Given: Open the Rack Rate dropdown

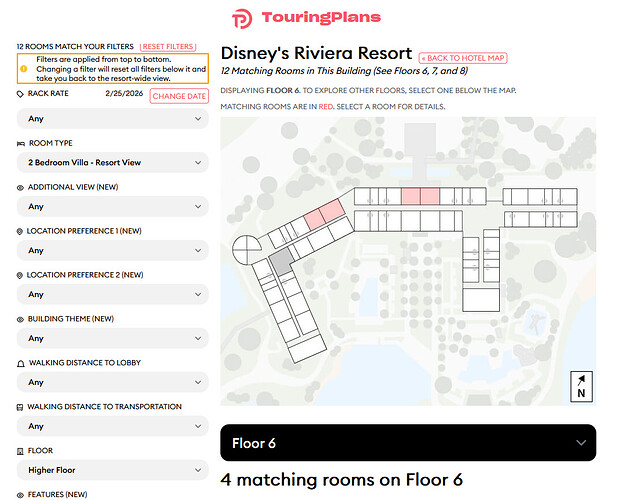Looking at the screenshot, I should coord(112,118).
